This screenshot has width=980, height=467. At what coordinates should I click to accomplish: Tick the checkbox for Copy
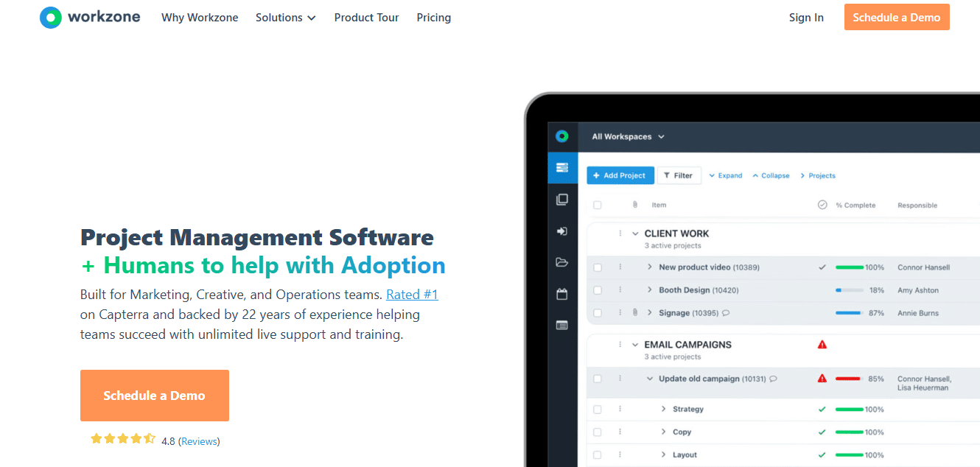click(598, 432)
